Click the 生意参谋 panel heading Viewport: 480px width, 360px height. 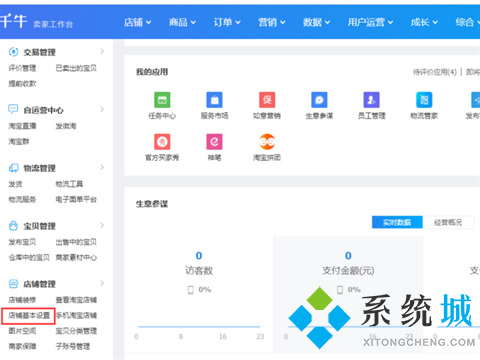coord(152,204)
